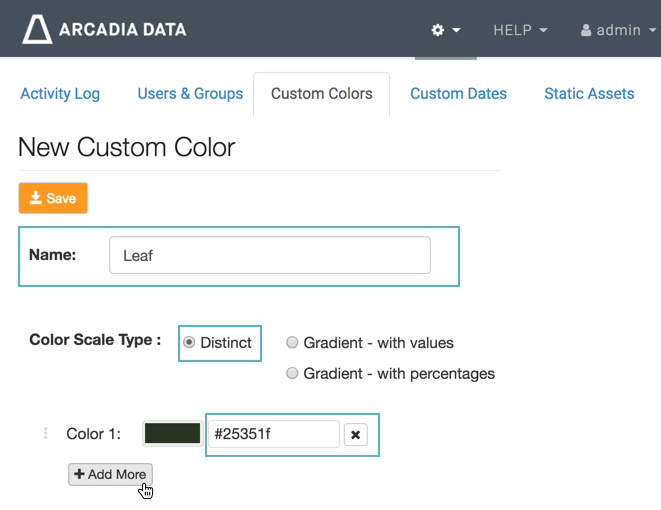The image size is (661, 510).
Task: Select the Distinct color scale type
Action: 189,342
